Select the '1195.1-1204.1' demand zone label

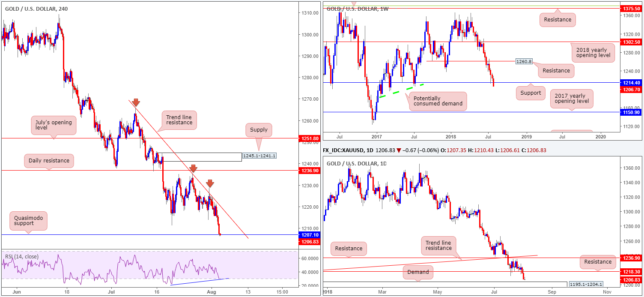pos(586,284)
